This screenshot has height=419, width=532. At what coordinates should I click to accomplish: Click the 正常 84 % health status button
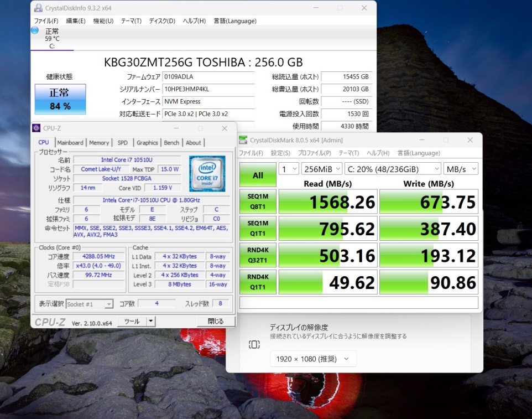60,99
